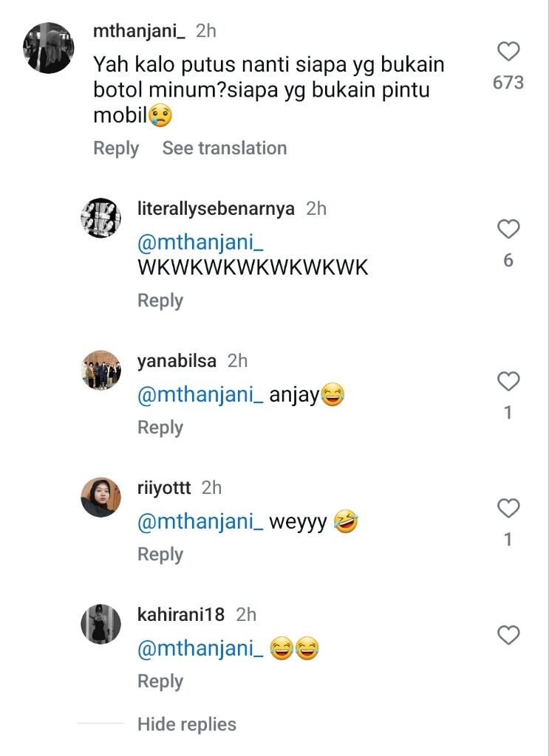Tap riiyottt's profile picture
This screenshot has height=756, width=549.
click(x=100, y=498)
